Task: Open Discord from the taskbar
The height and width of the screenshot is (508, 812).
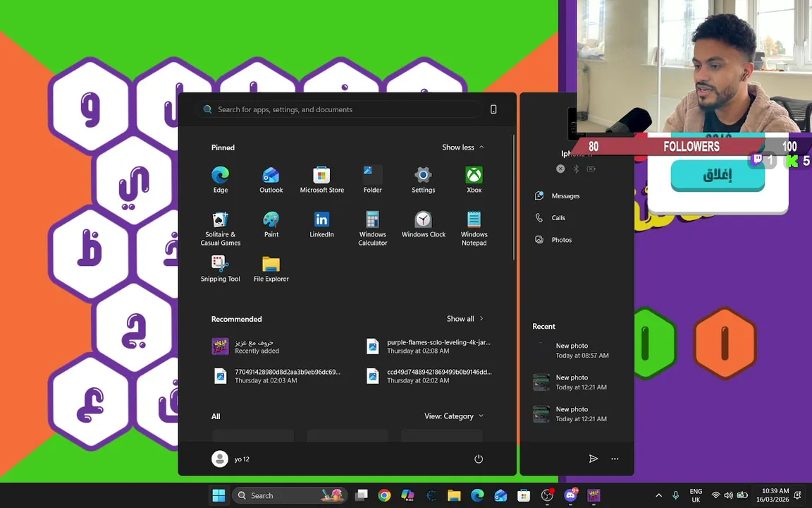Action: point(570,495)
